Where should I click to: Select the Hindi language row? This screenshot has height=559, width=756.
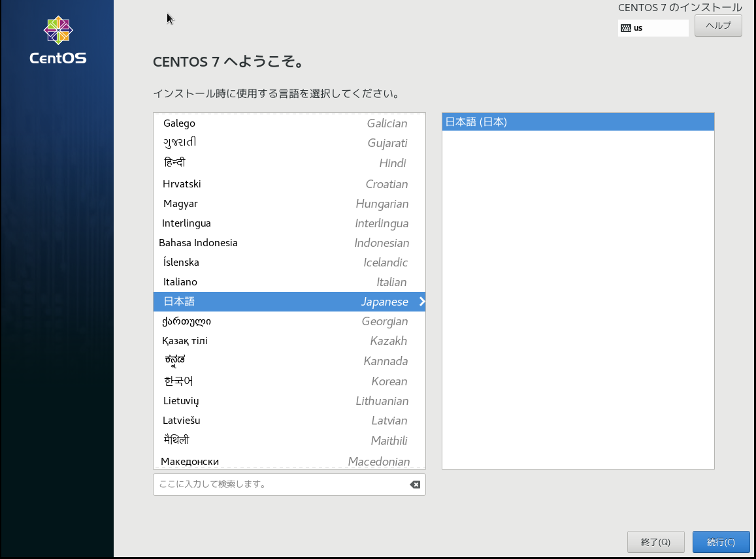click(289, 163)
